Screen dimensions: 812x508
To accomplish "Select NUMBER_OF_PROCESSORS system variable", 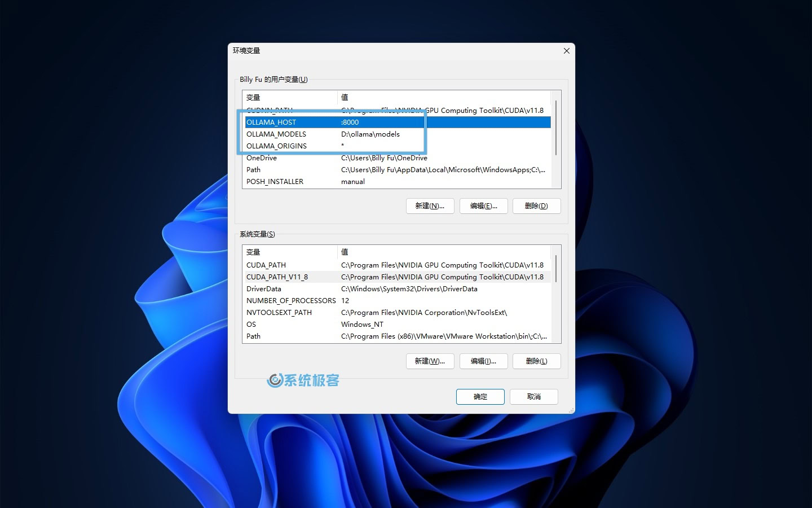I will tap(291, 300).
